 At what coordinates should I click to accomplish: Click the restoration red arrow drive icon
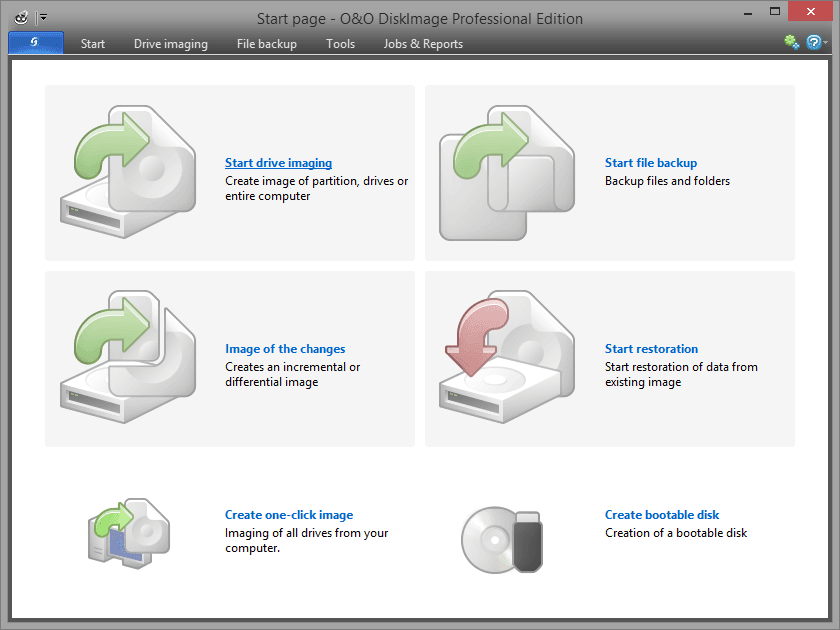click(x=507, y=357)
